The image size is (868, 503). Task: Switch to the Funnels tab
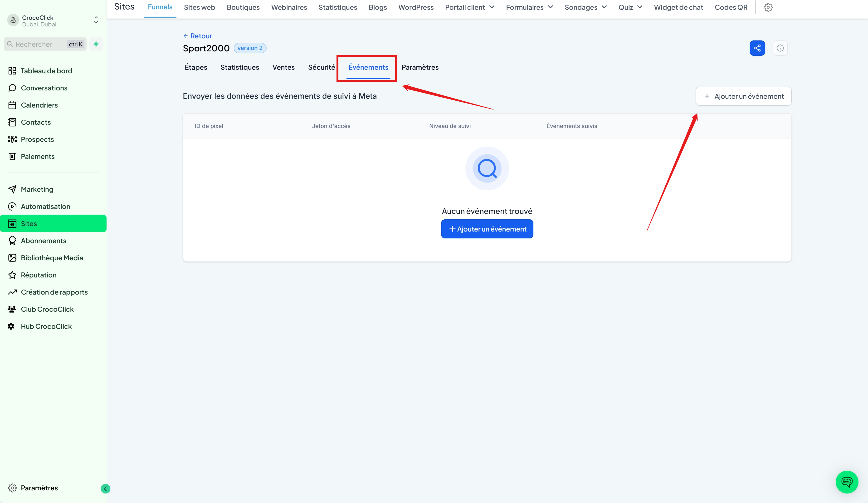(160, 7)
